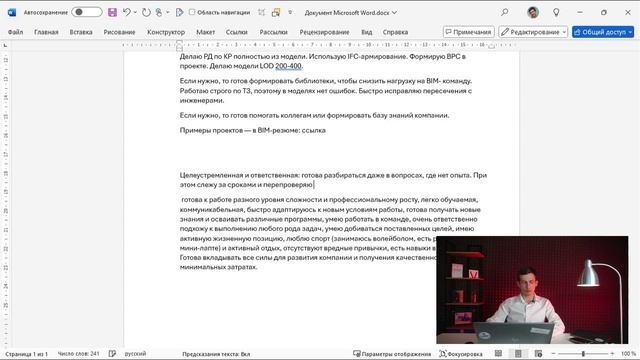The height and width of the screenshot is (360, 640).
Task: Toggle the Автосохранение switch
Action: coord(87,12)
